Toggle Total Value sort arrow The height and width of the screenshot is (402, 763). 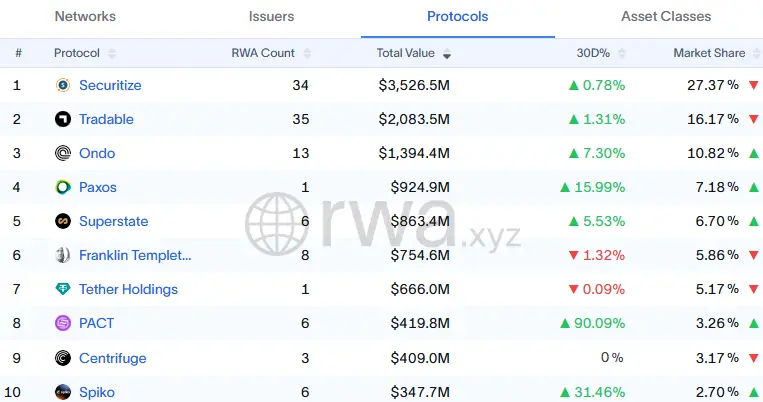(447, 53)
